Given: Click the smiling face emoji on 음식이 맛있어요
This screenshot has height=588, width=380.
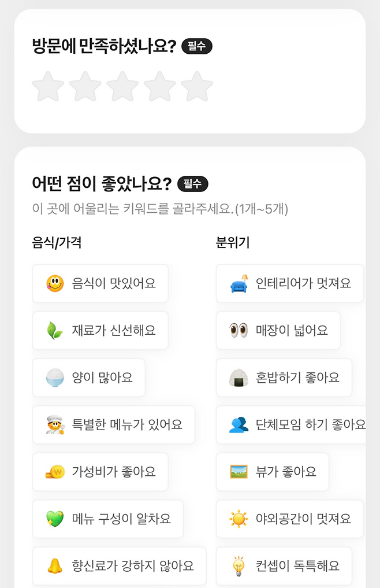Looking at the screenshot, I should [56, 284].
